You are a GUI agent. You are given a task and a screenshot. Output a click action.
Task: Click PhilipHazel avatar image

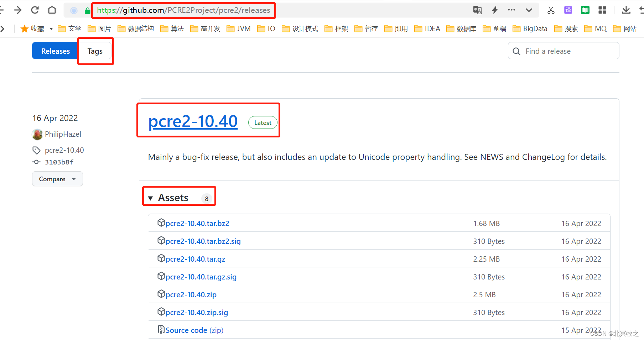pos(37,134)
